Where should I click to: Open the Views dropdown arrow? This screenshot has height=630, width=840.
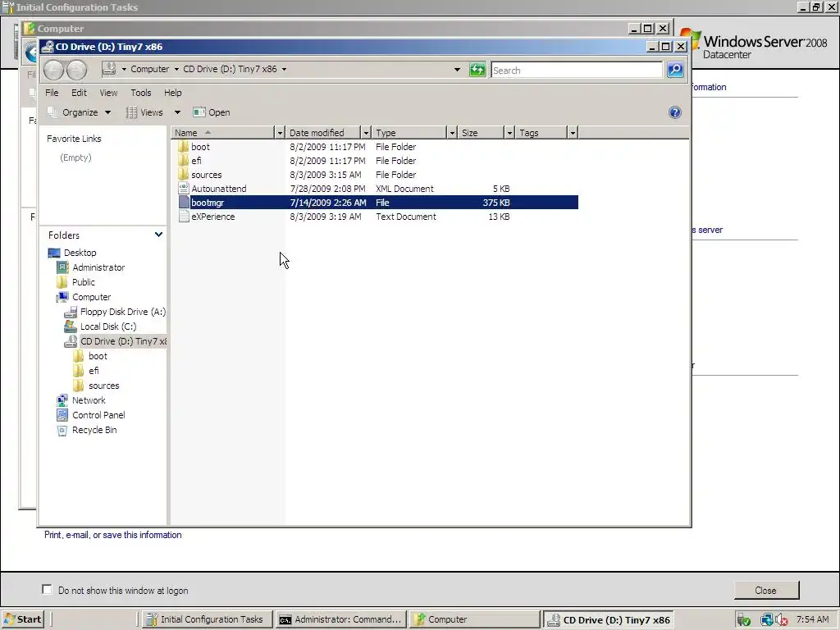177,112
